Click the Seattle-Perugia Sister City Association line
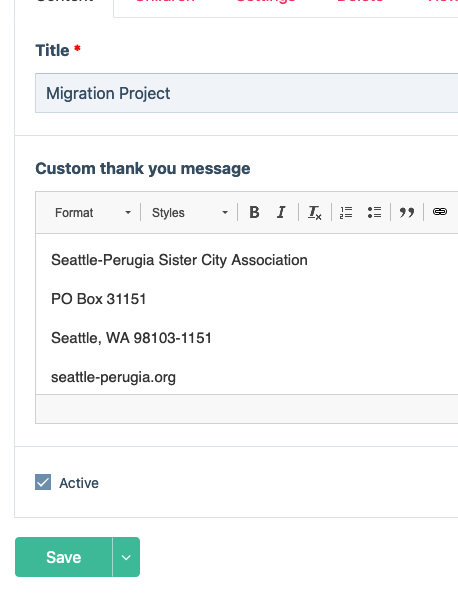 [179, 260]
